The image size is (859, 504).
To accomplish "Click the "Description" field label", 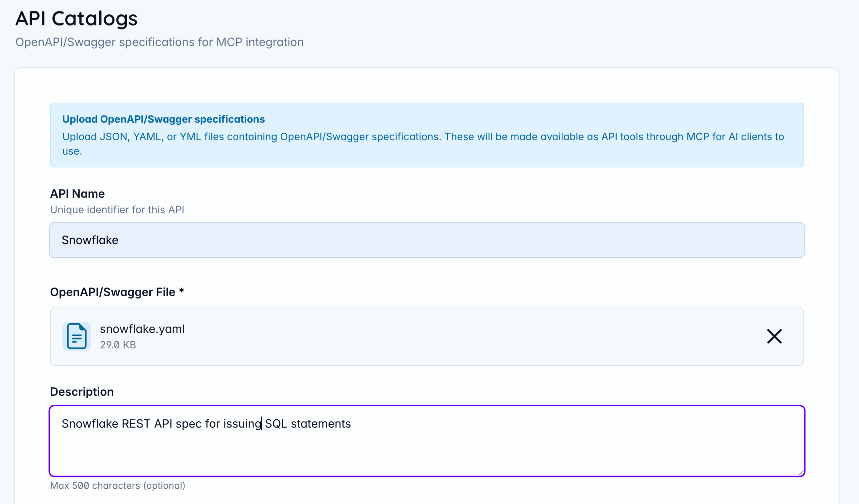I will [x=82, y=392].
